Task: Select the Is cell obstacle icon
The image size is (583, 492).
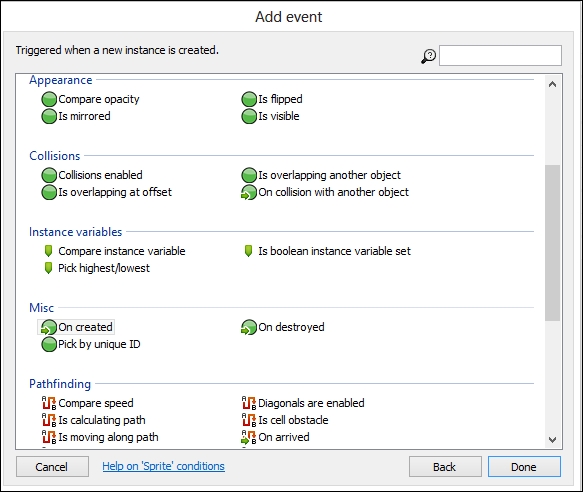Action: click(249, 420)
